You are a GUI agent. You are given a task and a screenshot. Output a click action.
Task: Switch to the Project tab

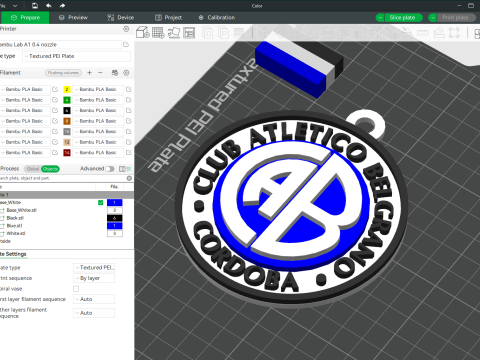[x=169, y=18]
